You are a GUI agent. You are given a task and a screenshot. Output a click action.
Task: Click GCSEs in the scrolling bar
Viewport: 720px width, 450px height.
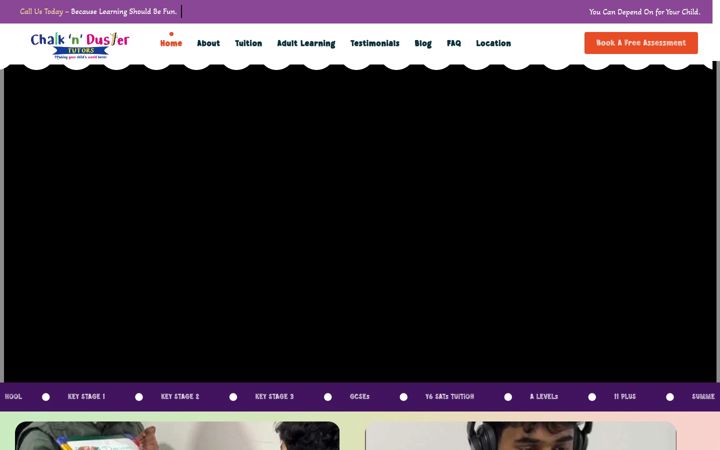tap(360, 396)
